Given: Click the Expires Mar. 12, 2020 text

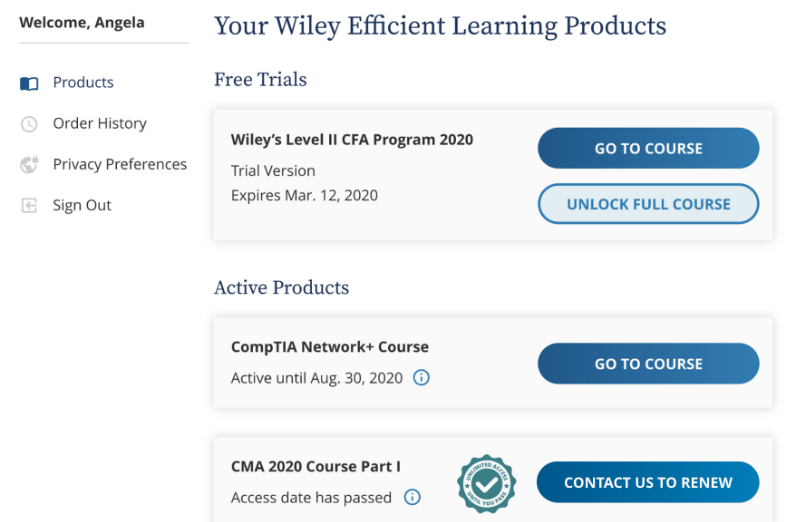Looking at the screenshot, I should [304, 195].
